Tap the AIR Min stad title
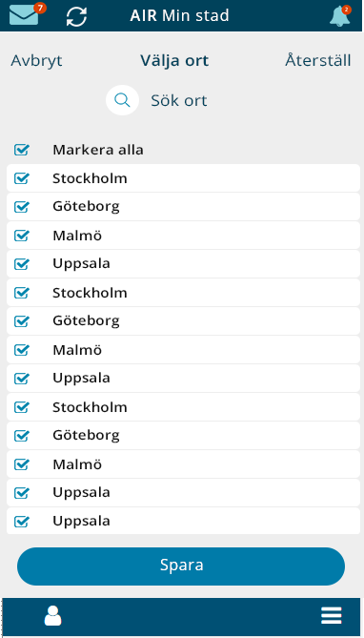Image resolution: width=364 pixels, height=638 pixels. point(180,16)
